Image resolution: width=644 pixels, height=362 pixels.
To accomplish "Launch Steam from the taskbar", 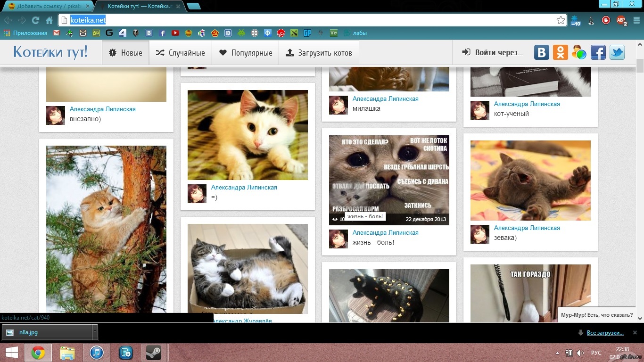I will (154, 353).
